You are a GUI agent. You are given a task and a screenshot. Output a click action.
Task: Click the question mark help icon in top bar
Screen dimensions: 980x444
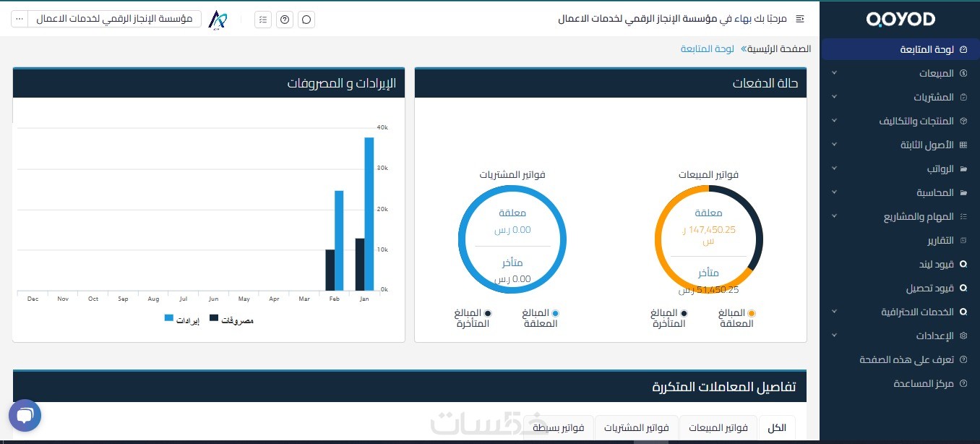coord(285,20)
